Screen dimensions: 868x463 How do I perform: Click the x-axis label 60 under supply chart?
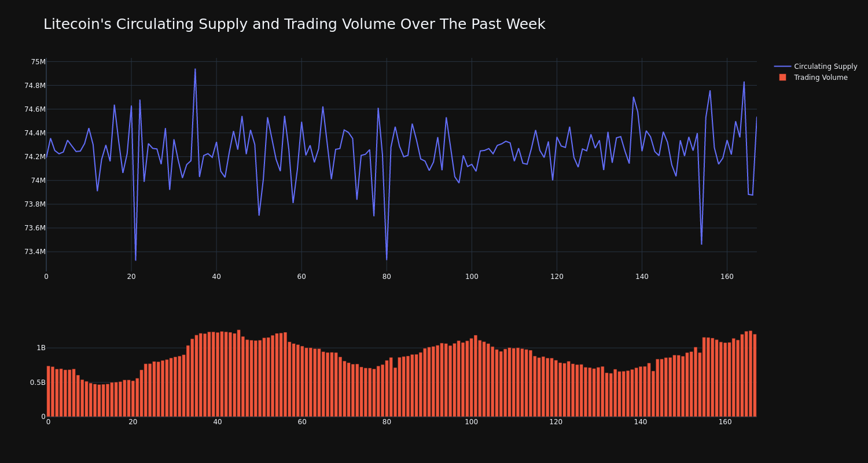301,277
